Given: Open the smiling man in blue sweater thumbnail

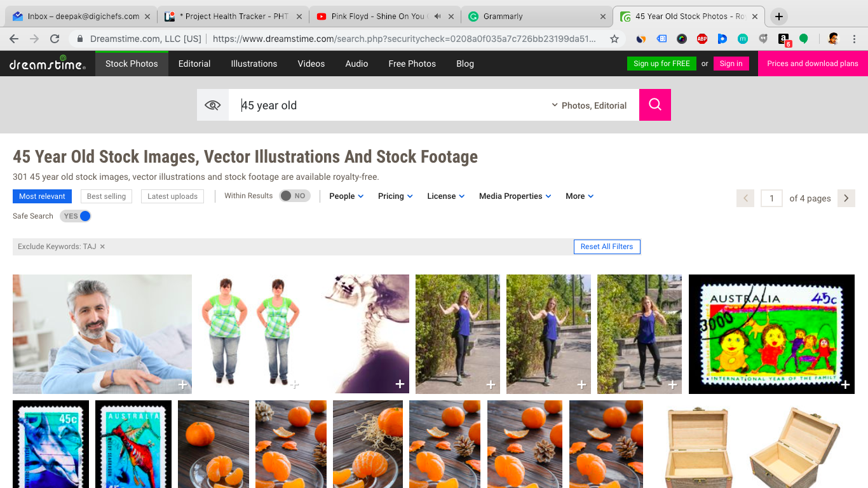Looking at the screenshot, I should 102,334.
